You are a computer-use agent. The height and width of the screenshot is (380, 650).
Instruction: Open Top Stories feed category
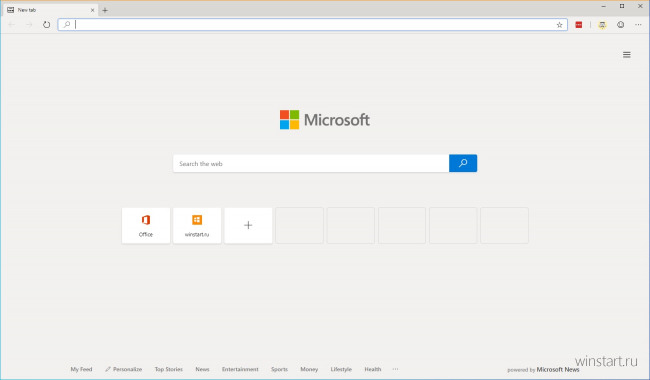[169, 369]
